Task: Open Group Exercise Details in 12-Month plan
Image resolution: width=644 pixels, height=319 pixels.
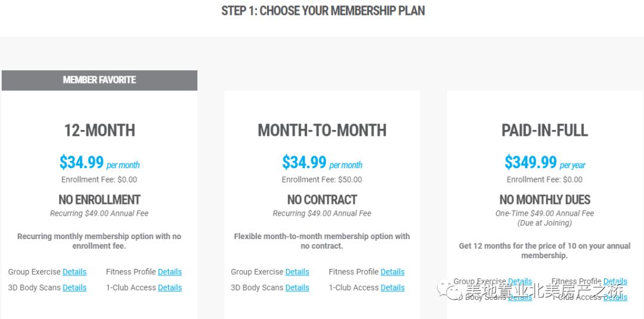Action: click(x=75, y=272)
